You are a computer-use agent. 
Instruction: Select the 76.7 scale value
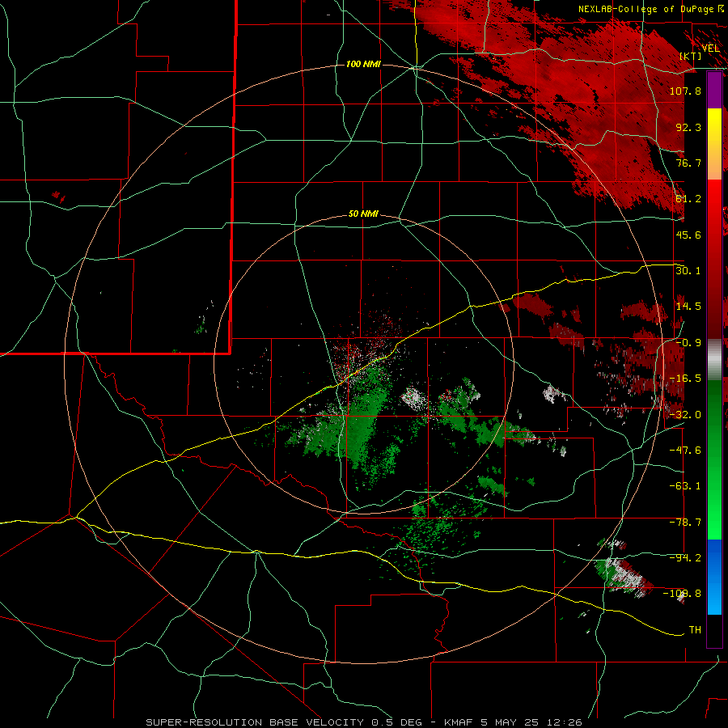click(688, 163)
